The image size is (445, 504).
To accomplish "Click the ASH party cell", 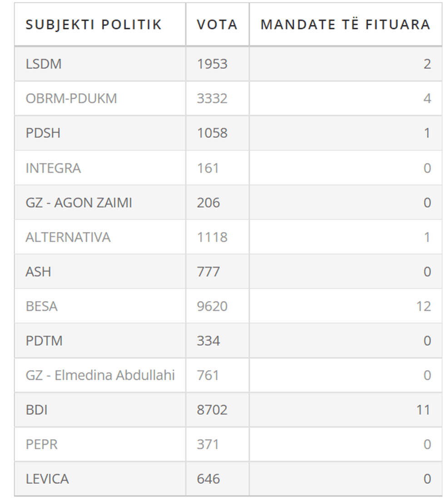I will 39,272.
